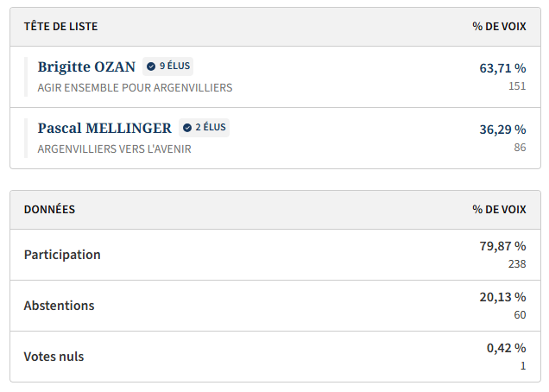Click the ARGENVILLIERS VERS L'AVENIR list name
The width and height of the screenshot is (549, 392).
click(x=114, y=149)
